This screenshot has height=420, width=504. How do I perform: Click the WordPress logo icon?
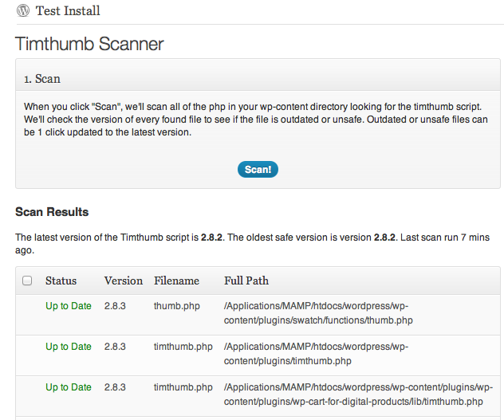(x=23, y=10)
